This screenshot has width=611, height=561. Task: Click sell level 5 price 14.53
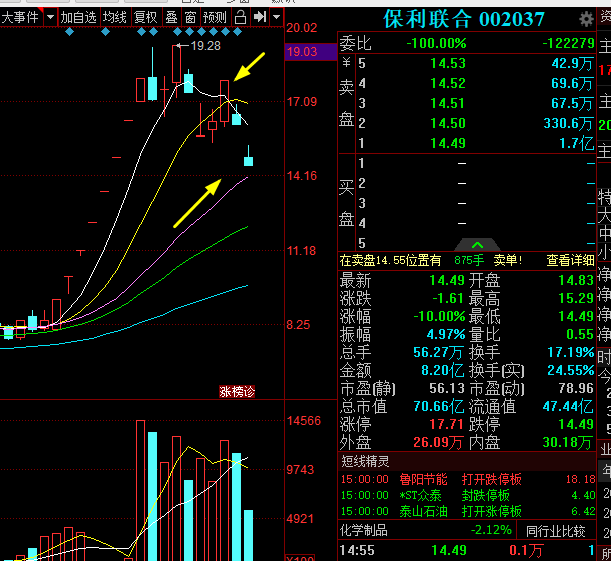[448, 63]
